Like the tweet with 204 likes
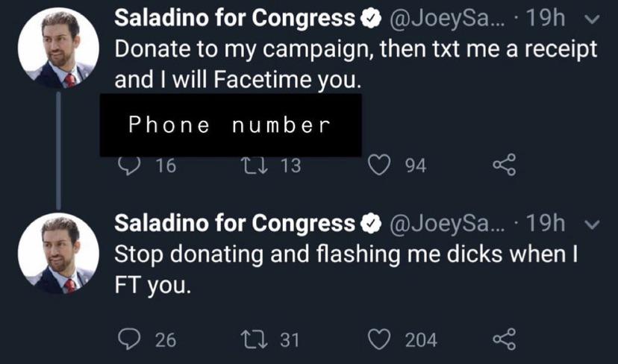This screenshot has width=618, height=364. click(x=381, y=340)
